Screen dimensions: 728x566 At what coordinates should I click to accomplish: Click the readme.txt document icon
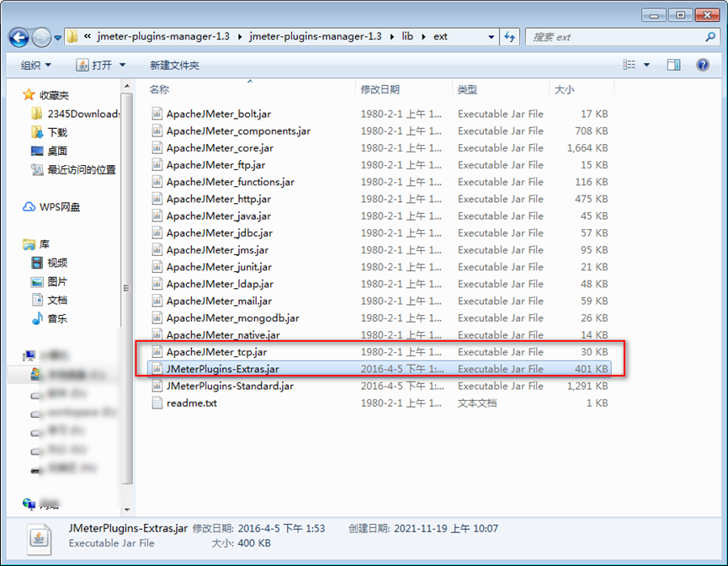[x=157, y=403]
